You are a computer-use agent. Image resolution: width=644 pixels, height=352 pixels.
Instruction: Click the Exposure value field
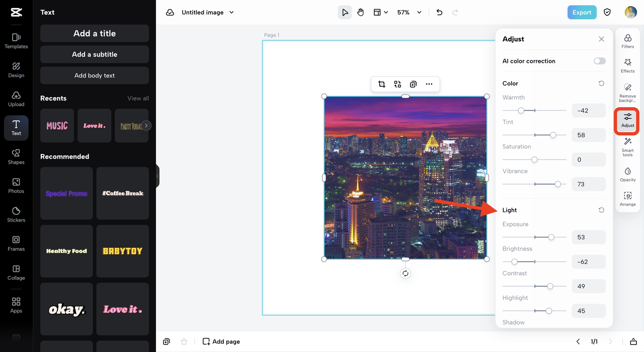point(589,237)
